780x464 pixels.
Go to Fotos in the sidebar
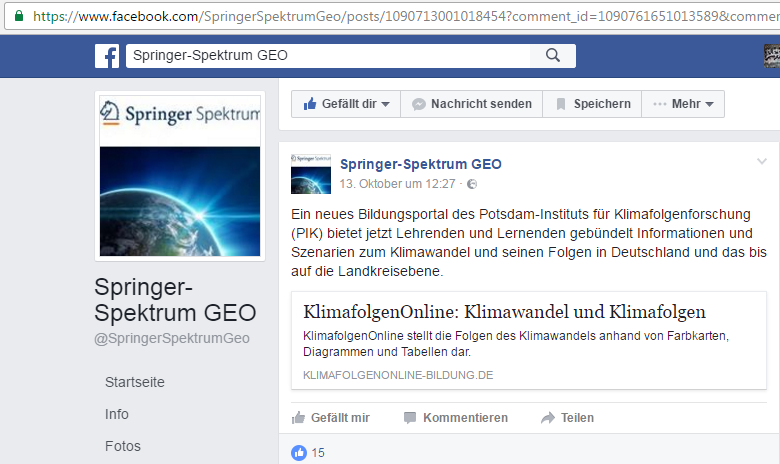click(x=123, y=446)
